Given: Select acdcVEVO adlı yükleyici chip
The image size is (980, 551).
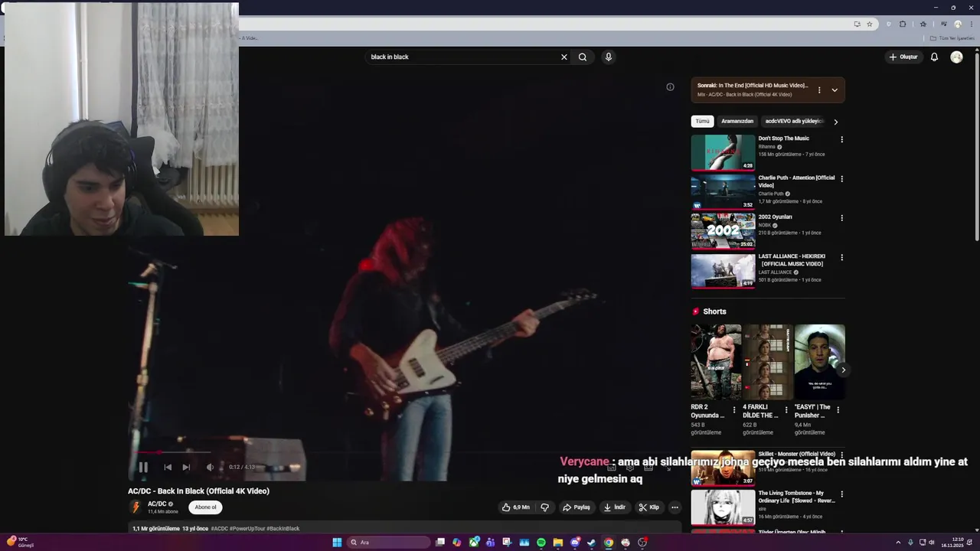Looking at the screenshot, I should click(793, 121).
